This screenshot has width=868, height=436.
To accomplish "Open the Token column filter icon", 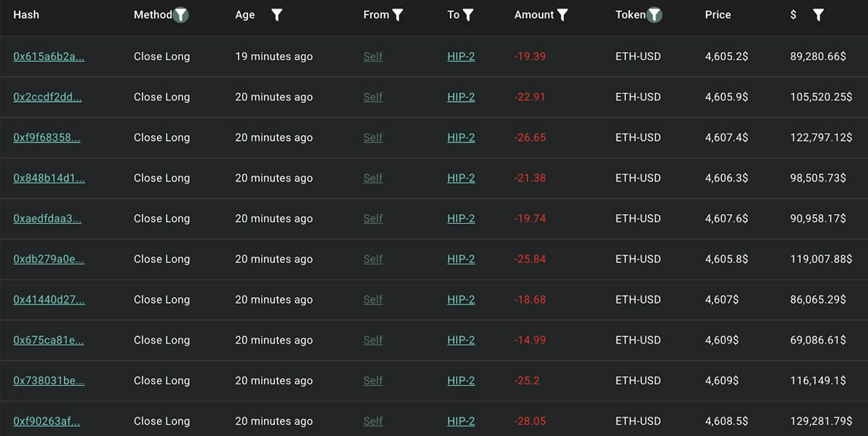I will click(654, 14).
